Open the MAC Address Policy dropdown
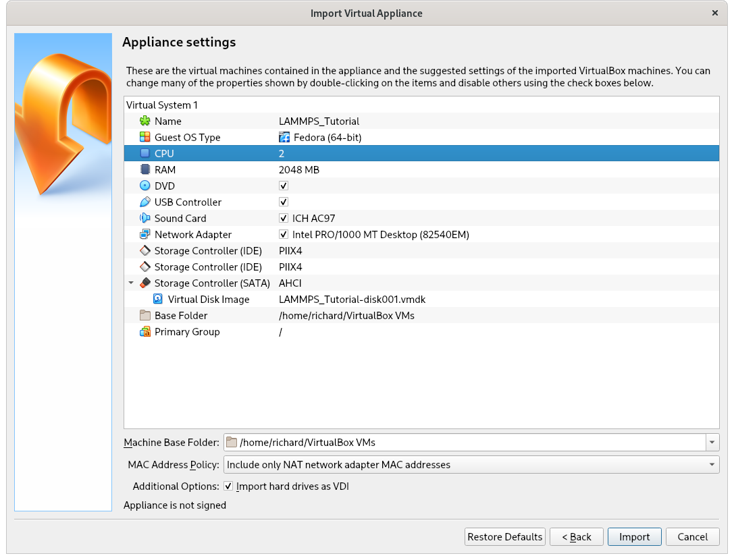734x560 pixels. (471, 465)
